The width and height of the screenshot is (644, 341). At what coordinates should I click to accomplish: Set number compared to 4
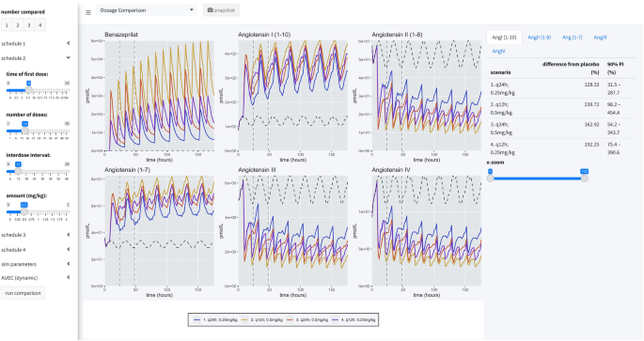[39, 25]
